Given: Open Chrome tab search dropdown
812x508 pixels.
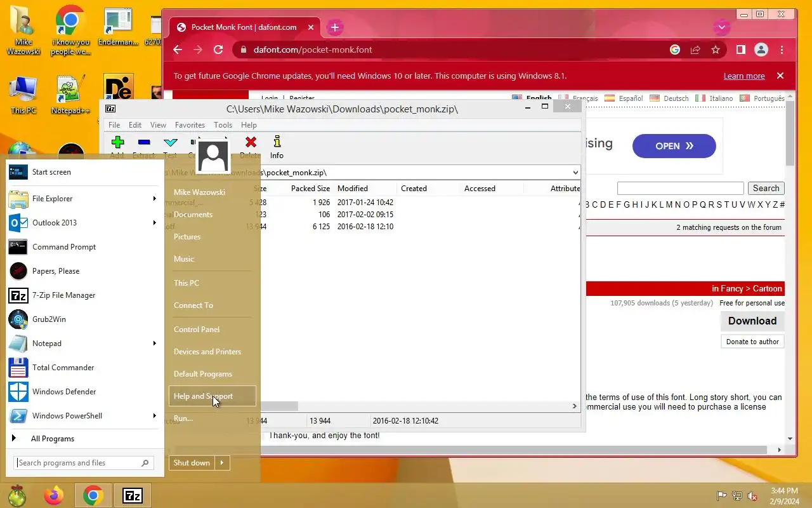Looking at the screenshot, I should pos(721,27).
